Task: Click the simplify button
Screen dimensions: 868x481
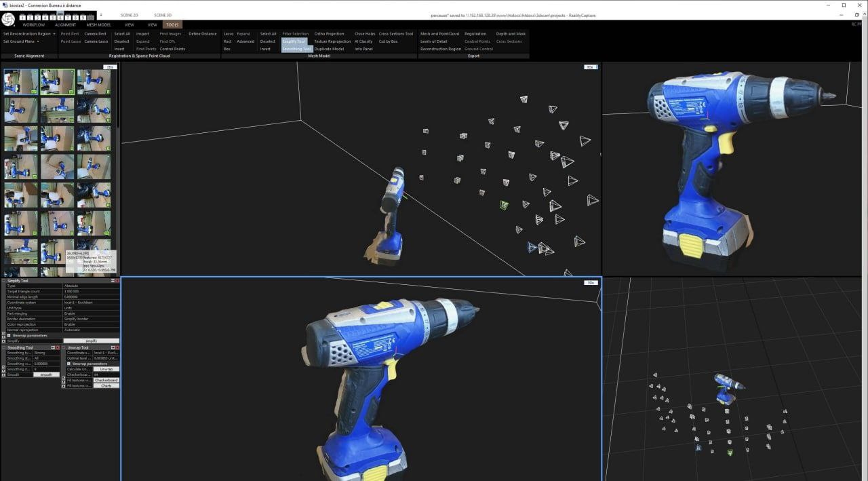Action: click(91, 341)
